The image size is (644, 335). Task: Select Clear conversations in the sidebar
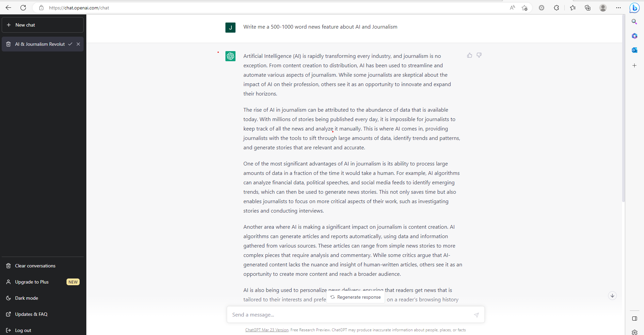(35, 266)
